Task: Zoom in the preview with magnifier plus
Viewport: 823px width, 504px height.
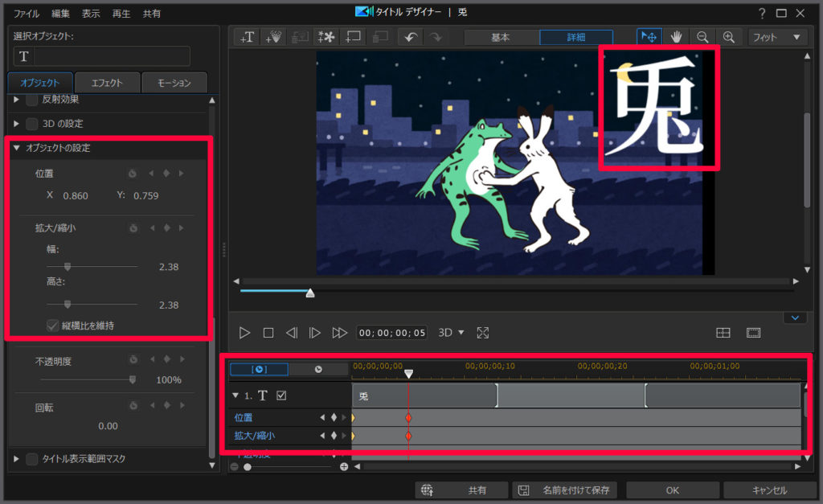Action: pos(728,37)
